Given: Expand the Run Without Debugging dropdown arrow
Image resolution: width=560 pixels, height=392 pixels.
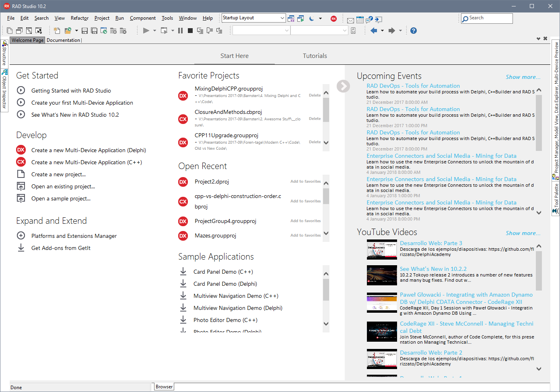Looking at the screenshot, I should click(173, 31).
